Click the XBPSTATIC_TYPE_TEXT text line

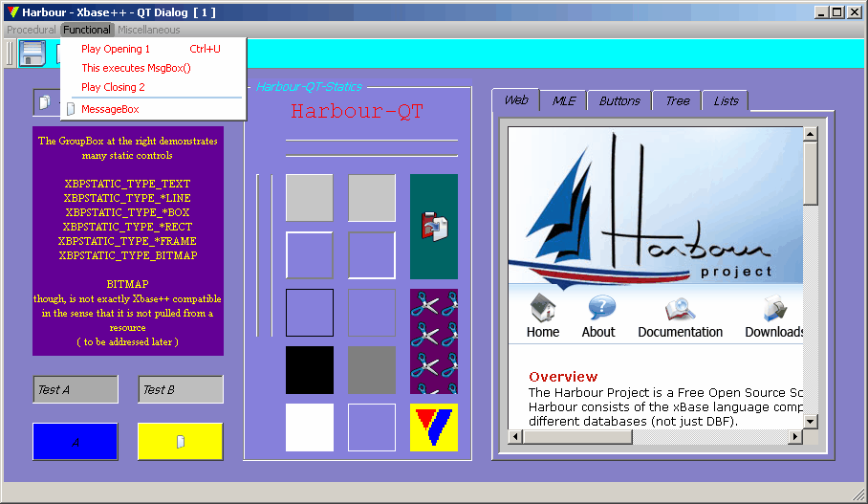127,184
